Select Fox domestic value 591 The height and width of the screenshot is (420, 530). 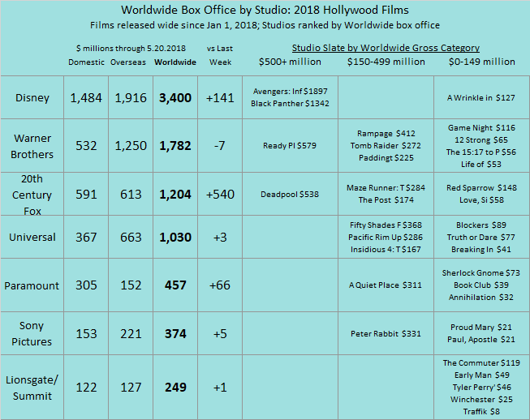[86, 195]
